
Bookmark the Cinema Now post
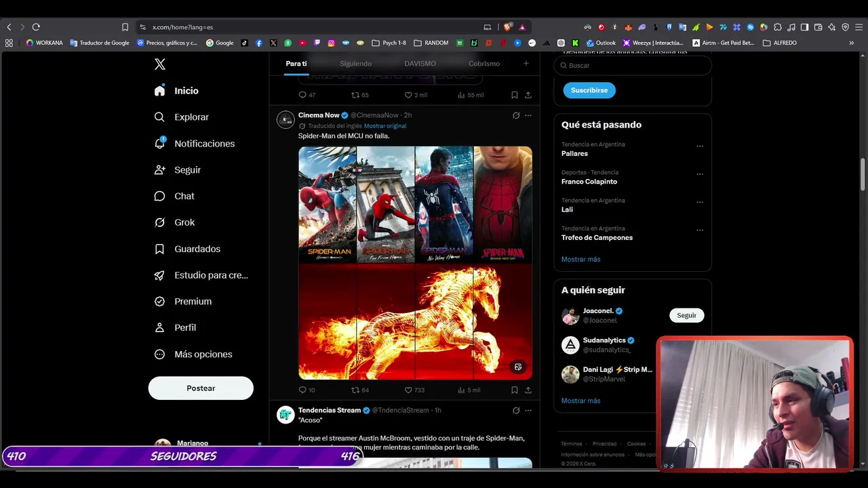[515, 390]
